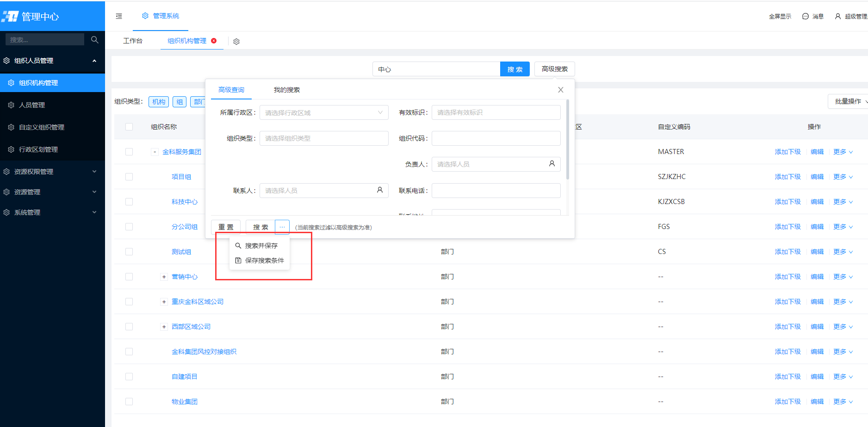
Task: Click 添加下级 for the SZJKZHC row
Action: pyautogui.click(x=788, y=177)
